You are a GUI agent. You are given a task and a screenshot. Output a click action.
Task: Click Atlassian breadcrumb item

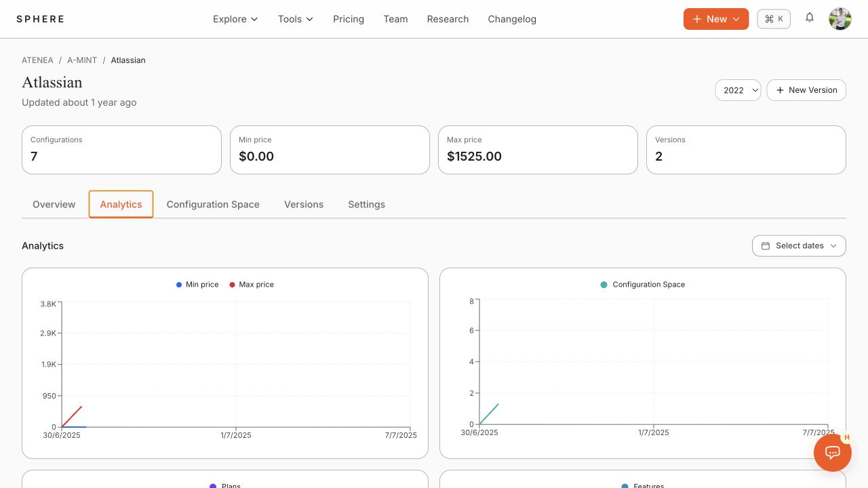(128, 60)
